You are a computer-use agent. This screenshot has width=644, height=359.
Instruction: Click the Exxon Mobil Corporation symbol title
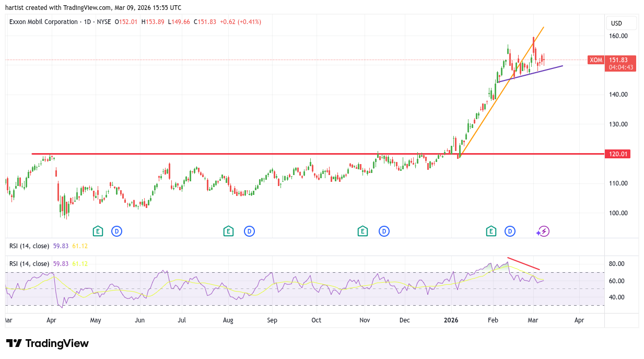click(44, 22)
